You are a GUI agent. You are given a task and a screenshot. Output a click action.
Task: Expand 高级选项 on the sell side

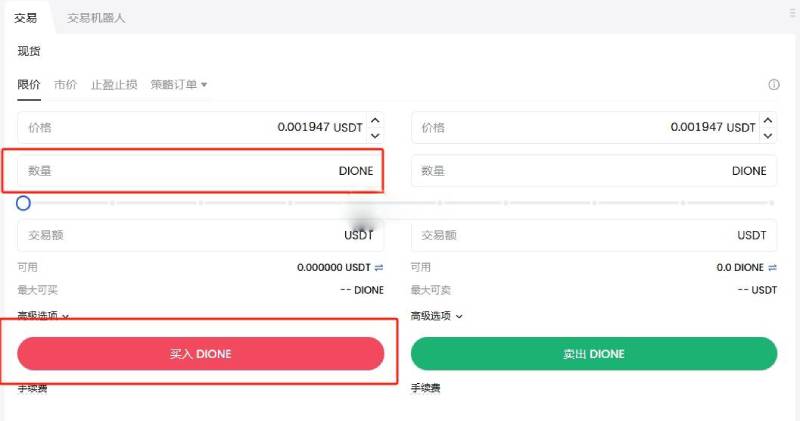(436, 316)
